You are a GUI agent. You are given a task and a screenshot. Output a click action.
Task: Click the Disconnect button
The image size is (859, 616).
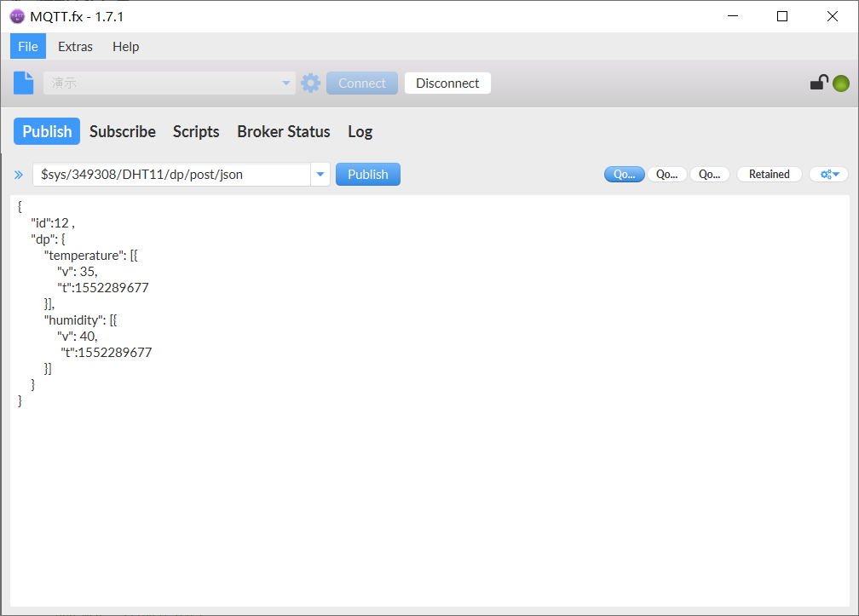447,83
